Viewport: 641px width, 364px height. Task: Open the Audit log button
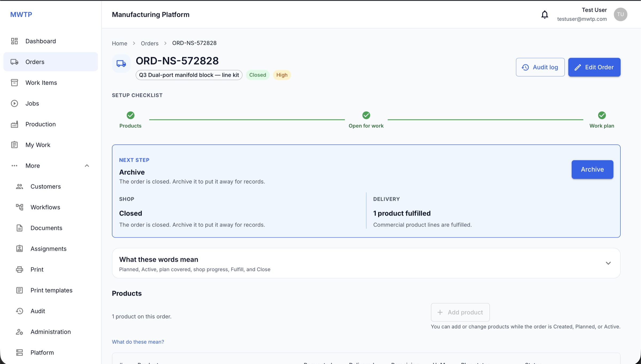pos(540,67)
